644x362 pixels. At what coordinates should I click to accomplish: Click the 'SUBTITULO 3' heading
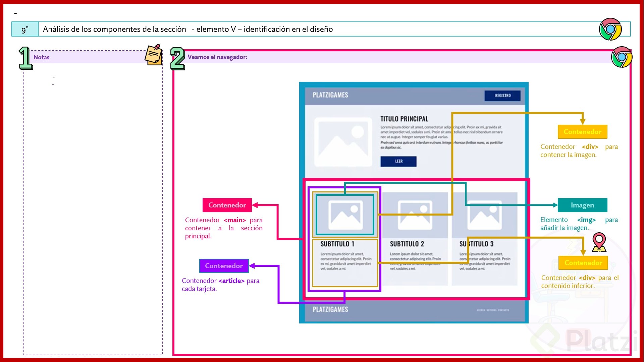click(476, 244)
